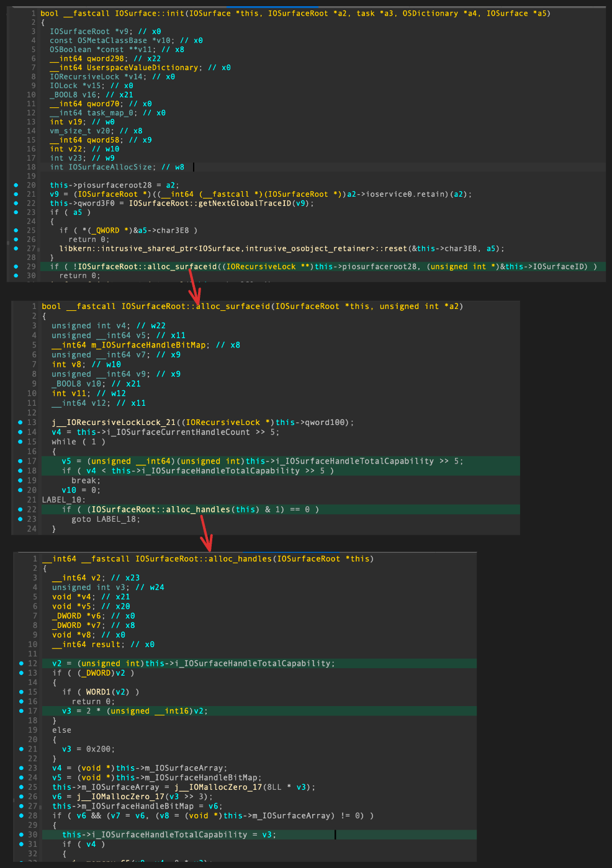Viewport: 612px width, 868px height.
Task: Follow j__IOMallocZero_17(8LL * v3) call
Action: [x=245, y=787]
